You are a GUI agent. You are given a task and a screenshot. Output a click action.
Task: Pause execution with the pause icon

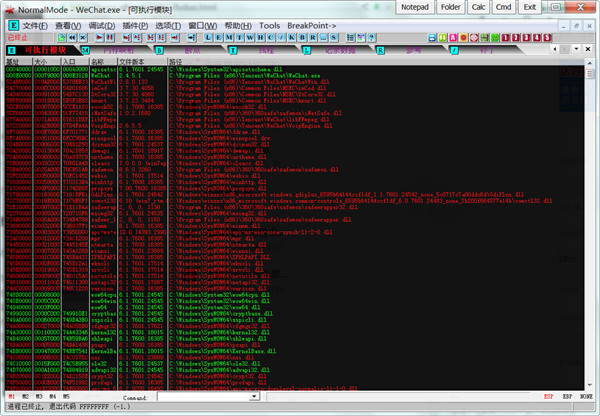point(110,38)
